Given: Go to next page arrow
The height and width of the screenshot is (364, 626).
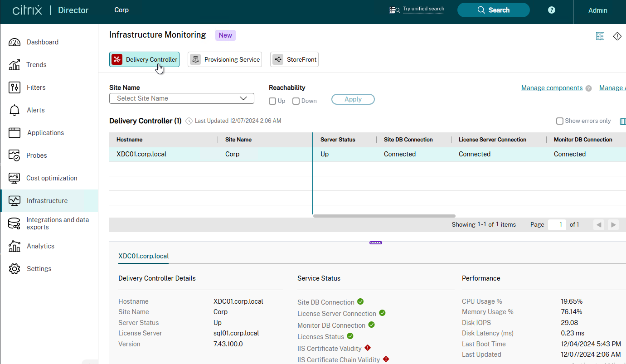Looking at the screenshot, I should [x=613, y=225].
